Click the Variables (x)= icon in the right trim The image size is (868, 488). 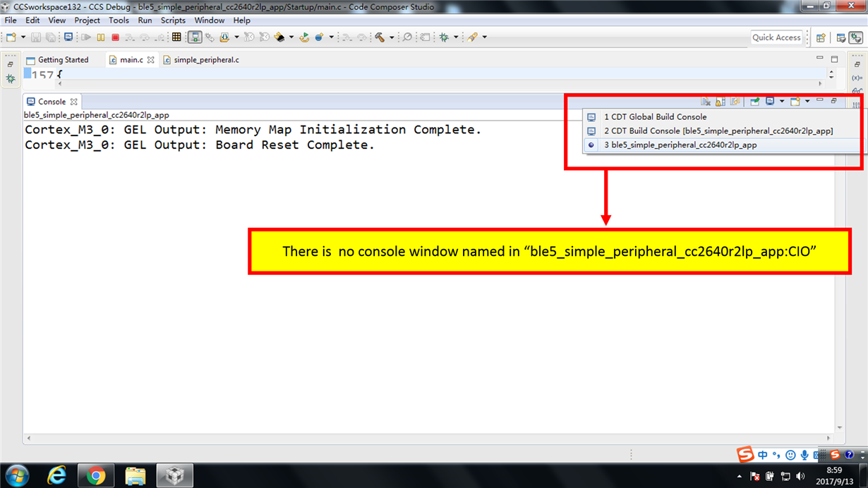(x=857, y=78)
